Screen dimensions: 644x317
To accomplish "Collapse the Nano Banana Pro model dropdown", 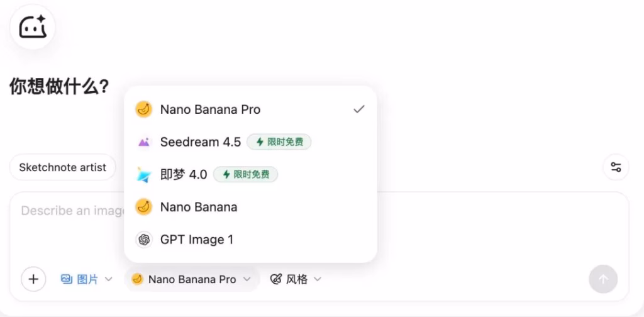I will point(192,279).
